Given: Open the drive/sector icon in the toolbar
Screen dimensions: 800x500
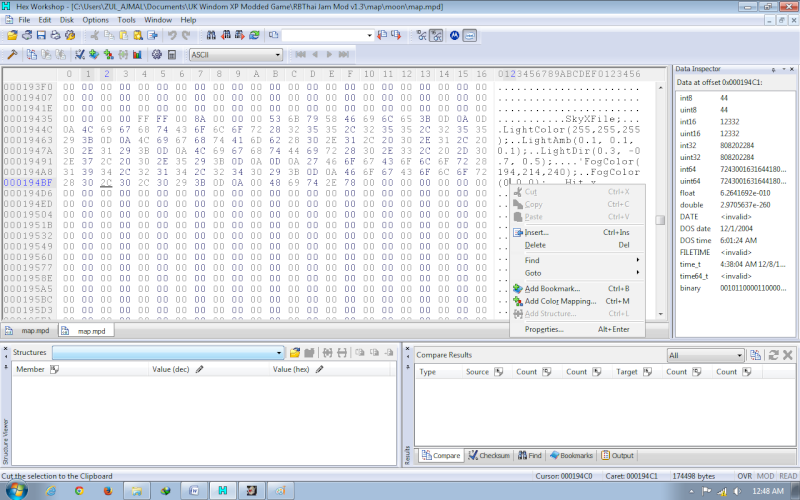Looking at the screenshot, I should (x=27, y=35).
